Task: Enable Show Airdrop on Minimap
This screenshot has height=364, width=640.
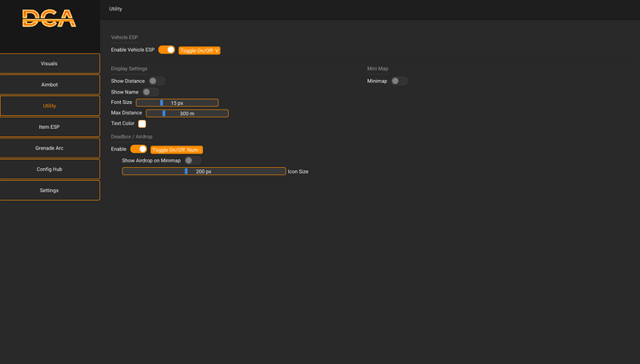Action: click(x=193, y=160)
